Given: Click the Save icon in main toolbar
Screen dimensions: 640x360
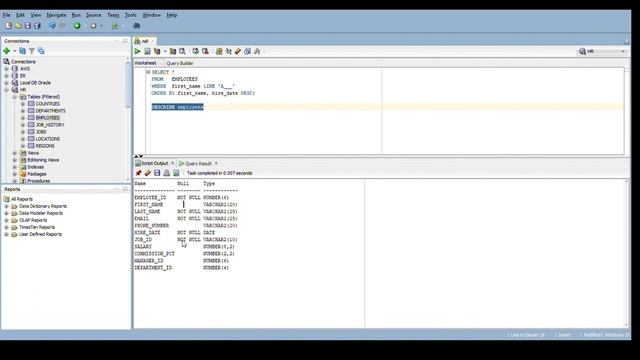Looking at the screenshot, I should pyautogui.click(x=28, y=26).
